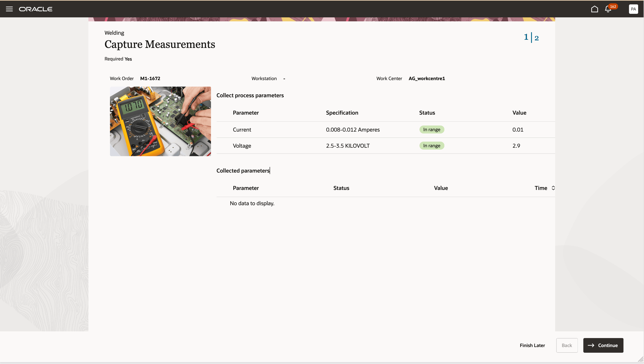Open the navigation hamburger menu
This screenshot has width=644, height=364.
tap(9, 9)
